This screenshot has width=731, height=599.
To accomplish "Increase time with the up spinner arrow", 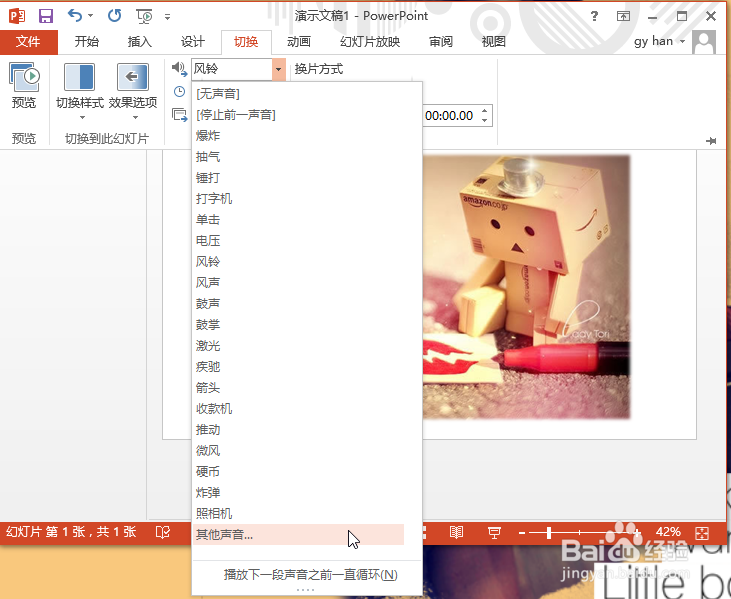I will click(485, 111).
